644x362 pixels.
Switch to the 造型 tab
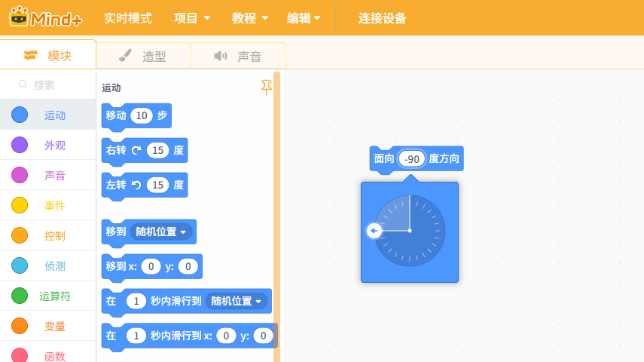coord(143,56)
